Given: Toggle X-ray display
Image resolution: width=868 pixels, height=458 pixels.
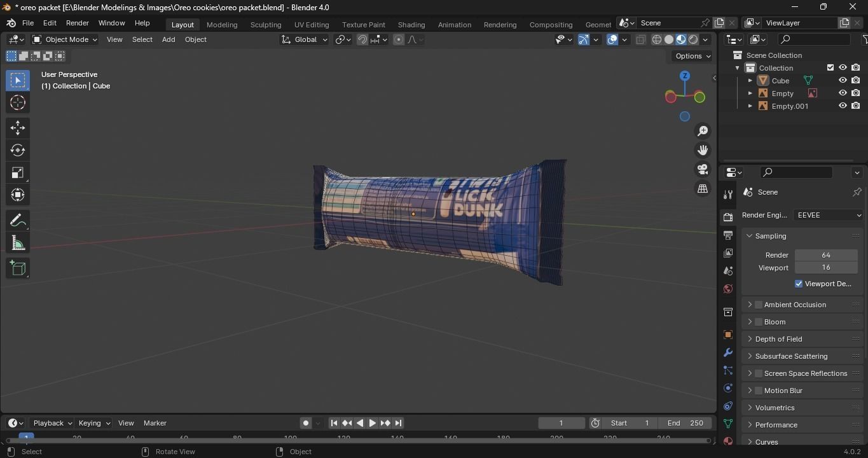Looking at the screenshot, I should pyautogui.click(x=640, y=39).
